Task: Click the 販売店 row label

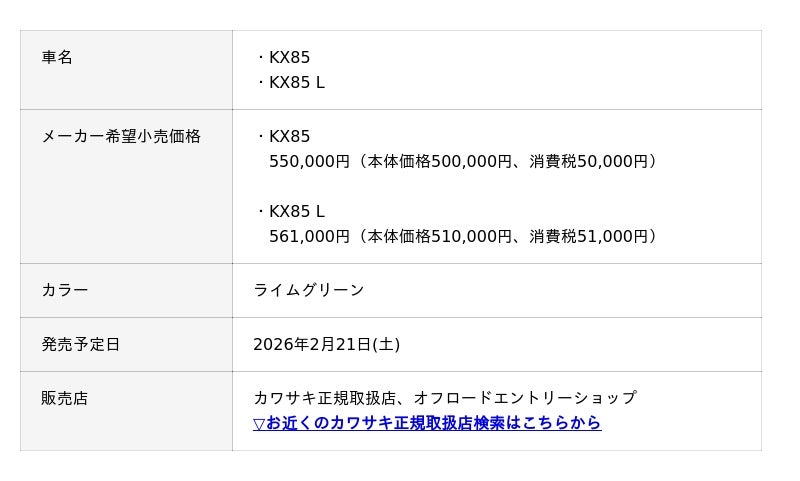Action: click(x=65, y=399)
